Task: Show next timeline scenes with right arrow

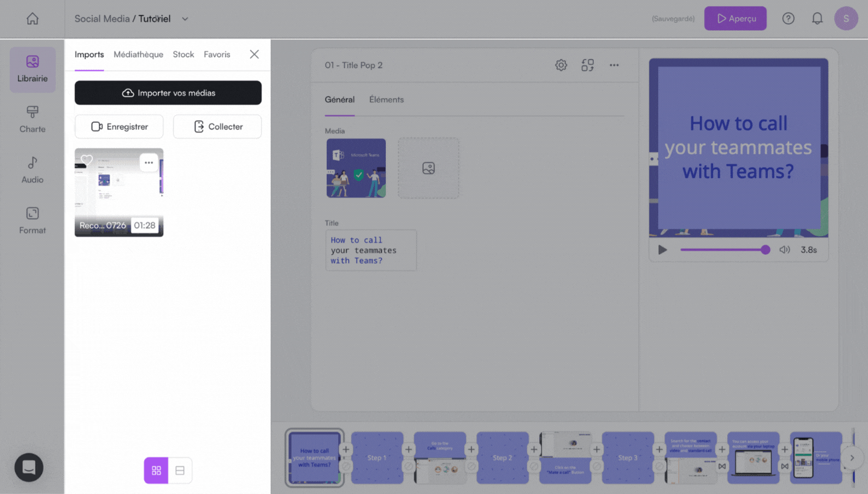Action: 852,458
